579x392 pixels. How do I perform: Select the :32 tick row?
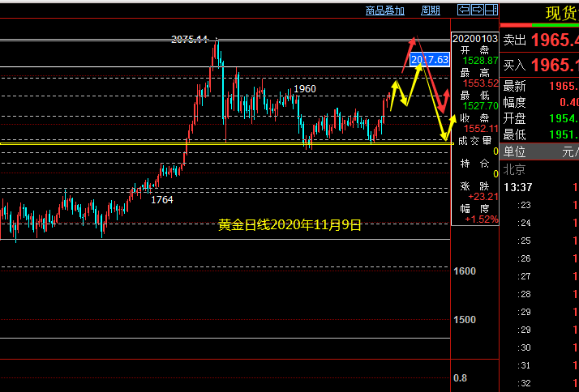pos(539,383)
